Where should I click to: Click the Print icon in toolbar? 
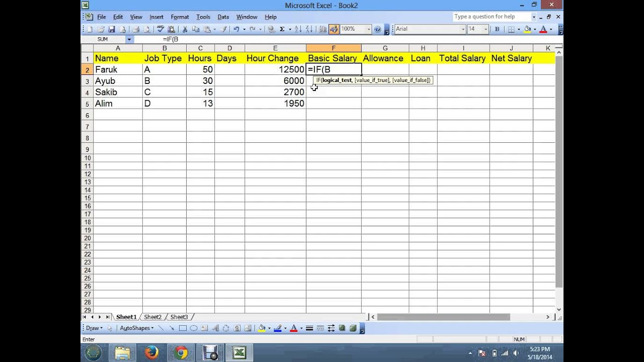tap(136, 29)
